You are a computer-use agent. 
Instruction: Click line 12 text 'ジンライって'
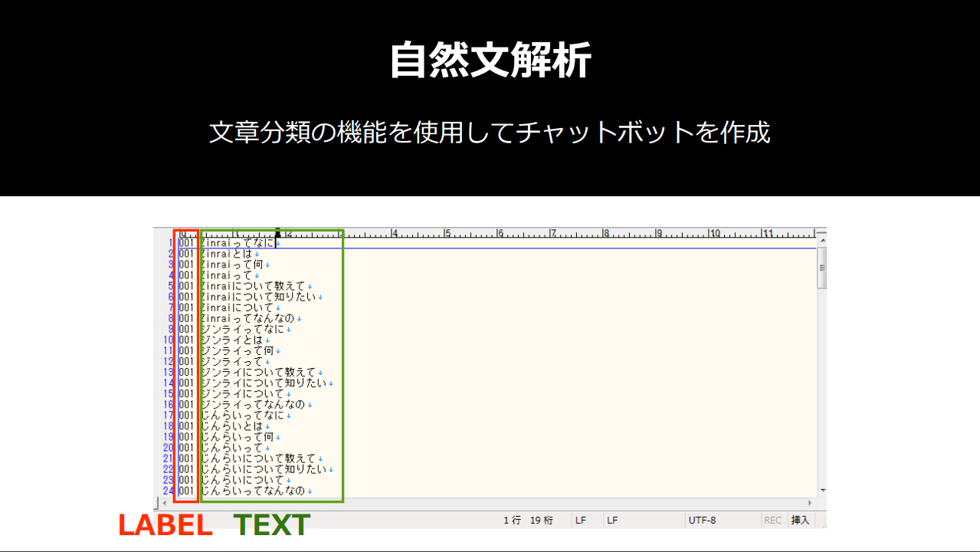[x=231, y=361]
